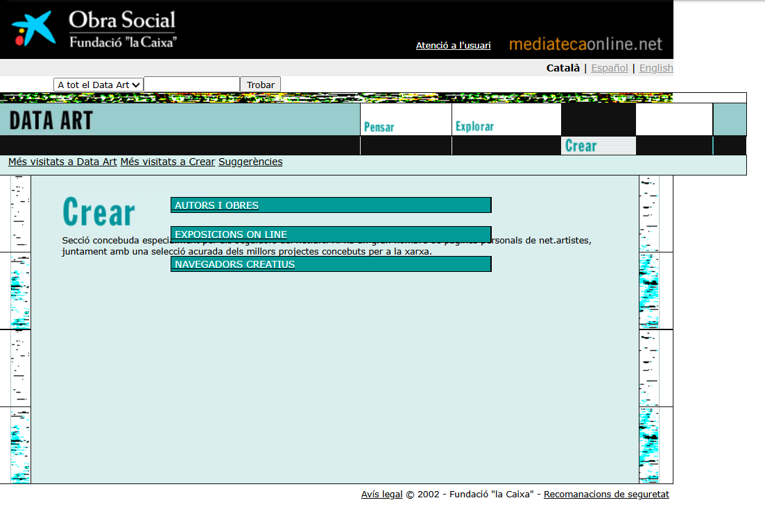Open the Avís legal link
This screenshot has height=532, width=765.
381,495
